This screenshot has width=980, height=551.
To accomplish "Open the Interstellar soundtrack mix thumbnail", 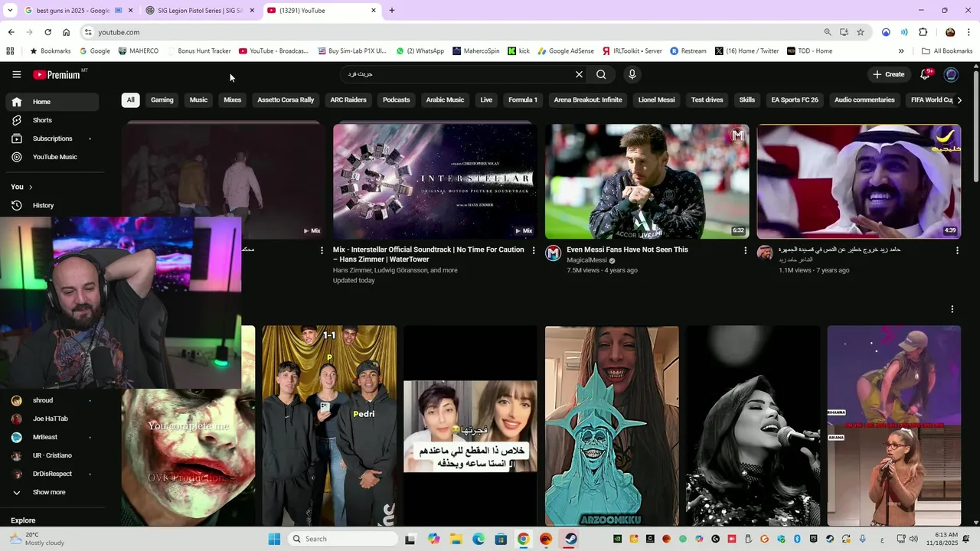I will pos(435,181).
